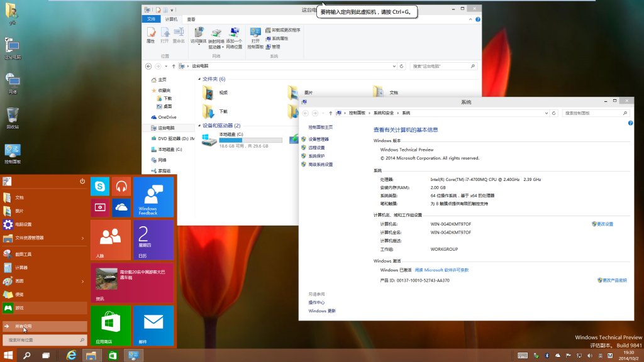This screenshot has height=362, width=644.
Task: Collapse the 设备和驱动器 (2) group
Action: tap(199, 126)
